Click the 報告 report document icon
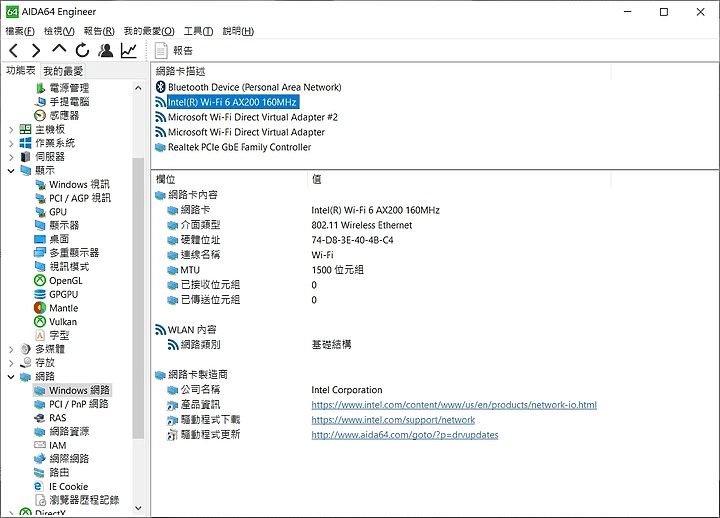The width and height of the screenshot is (720, 518). [x=161, y=51]
